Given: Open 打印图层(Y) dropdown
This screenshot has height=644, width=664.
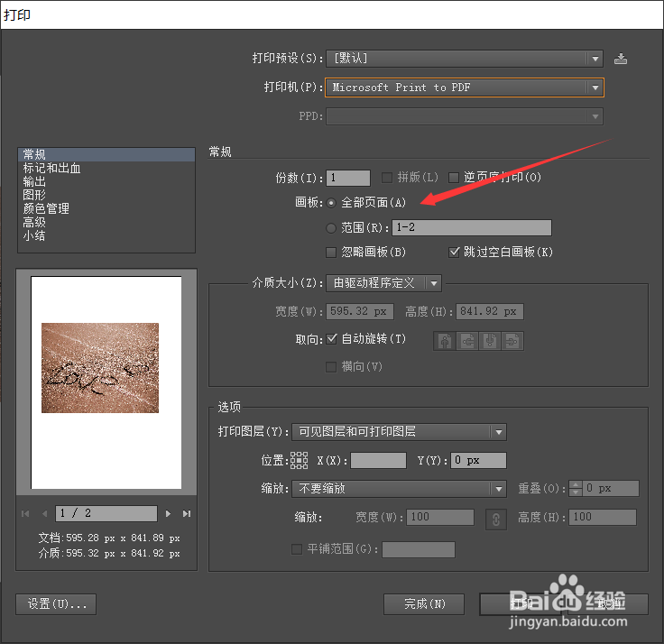Looking at the screenshot, I should [399, 432].
